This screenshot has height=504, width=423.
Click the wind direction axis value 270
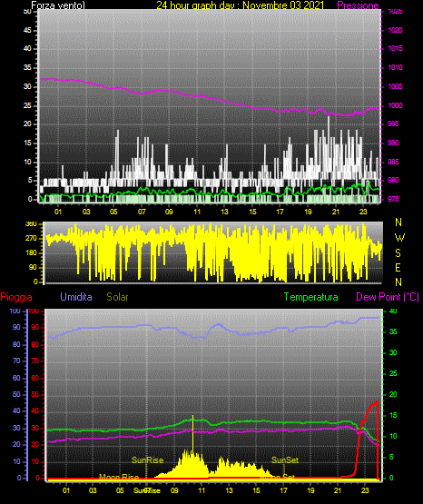tap(31, 239)
